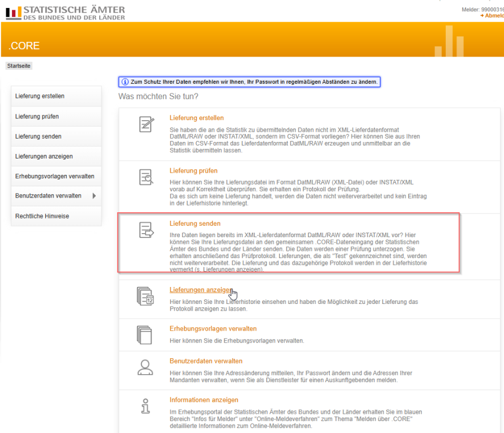Viewport: 504px width, 433px height.
Task: Click description 'Hier können Sie die Erhebungsvorlagen verwalten.'
Action: (x=237, y=341)
